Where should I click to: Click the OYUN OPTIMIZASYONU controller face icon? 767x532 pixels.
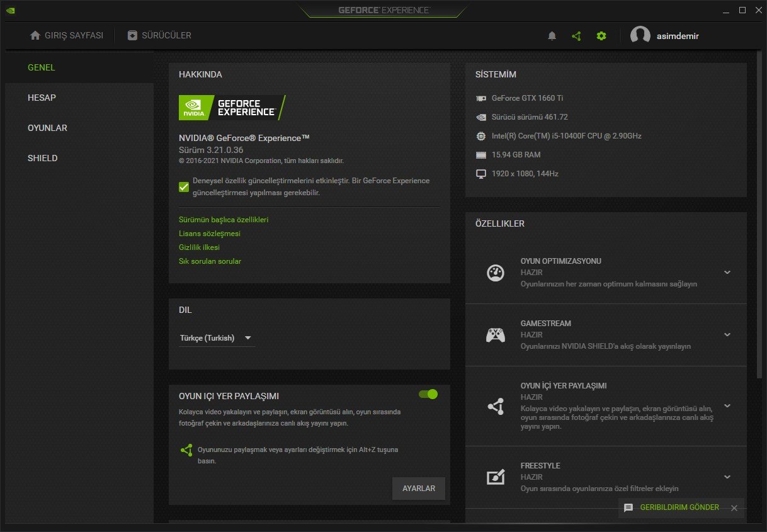coord(496,273)
